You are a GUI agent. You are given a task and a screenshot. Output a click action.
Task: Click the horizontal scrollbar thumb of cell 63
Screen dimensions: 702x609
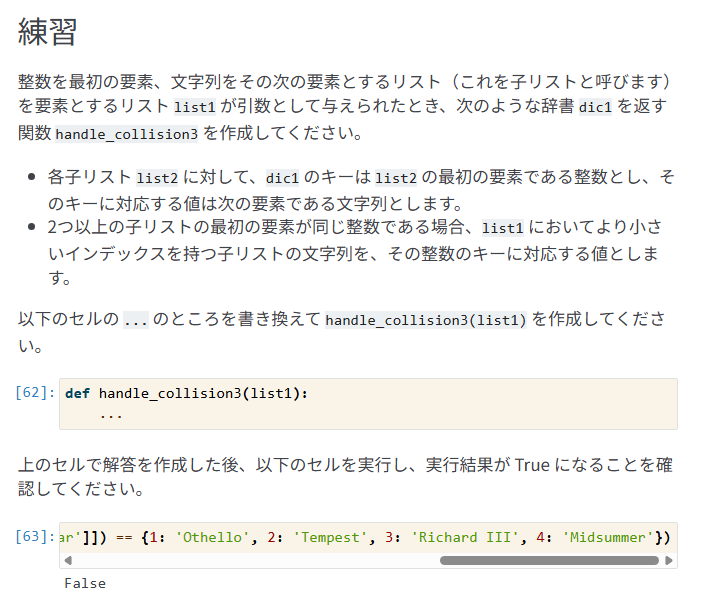click(549, 561)
